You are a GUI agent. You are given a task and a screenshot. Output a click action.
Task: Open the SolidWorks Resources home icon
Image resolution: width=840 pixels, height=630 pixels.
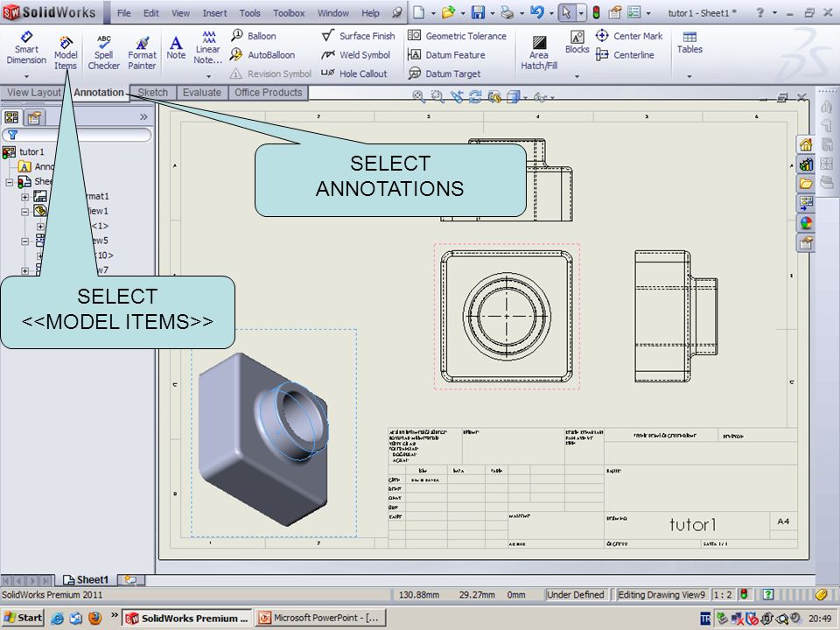(806, 144)
